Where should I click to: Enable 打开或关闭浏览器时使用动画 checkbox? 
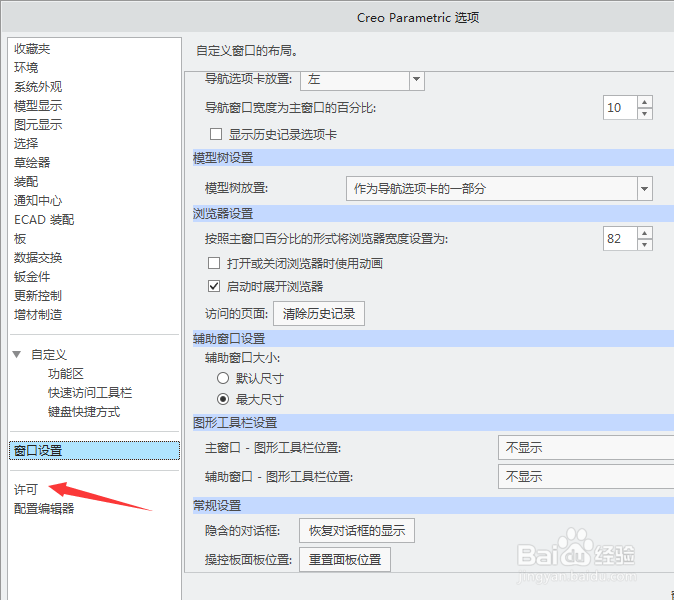214,263
